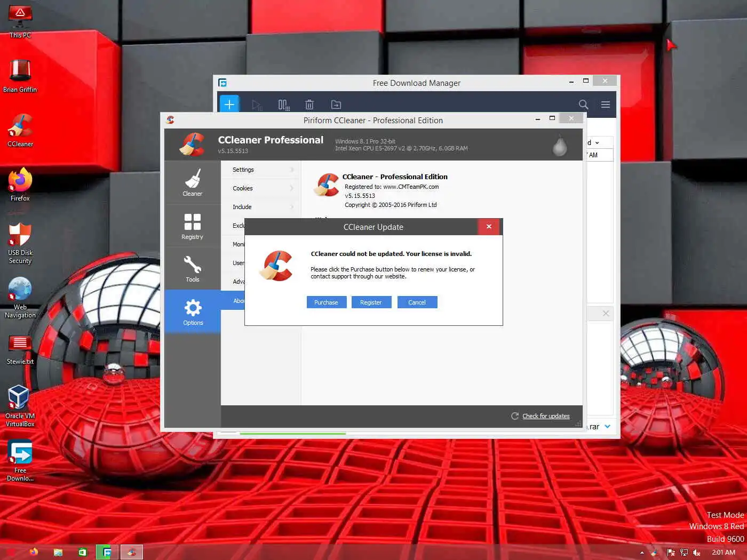The image size is (747, 560).
Task: Open the Registry section in CCleaner sidebar
Action: pyautogui.click(x=193, y=226)
